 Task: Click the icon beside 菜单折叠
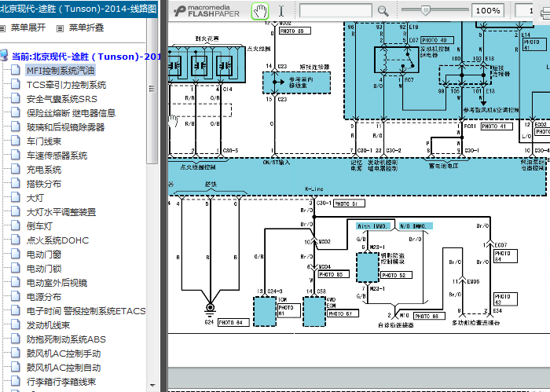tap(60, 28)
